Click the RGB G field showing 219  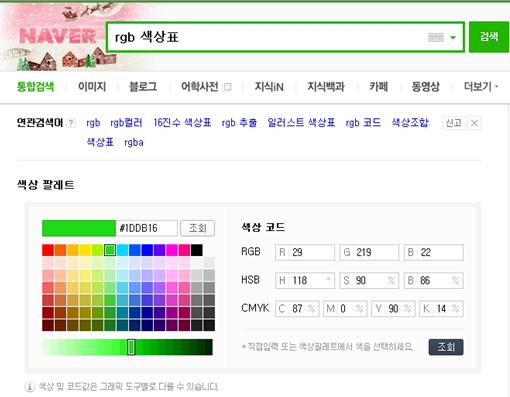(x=369, y=252)
